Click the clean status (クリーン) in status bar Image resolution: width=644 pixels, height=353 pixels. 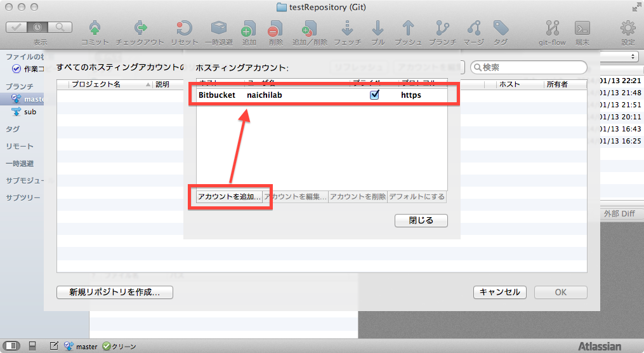119,347
